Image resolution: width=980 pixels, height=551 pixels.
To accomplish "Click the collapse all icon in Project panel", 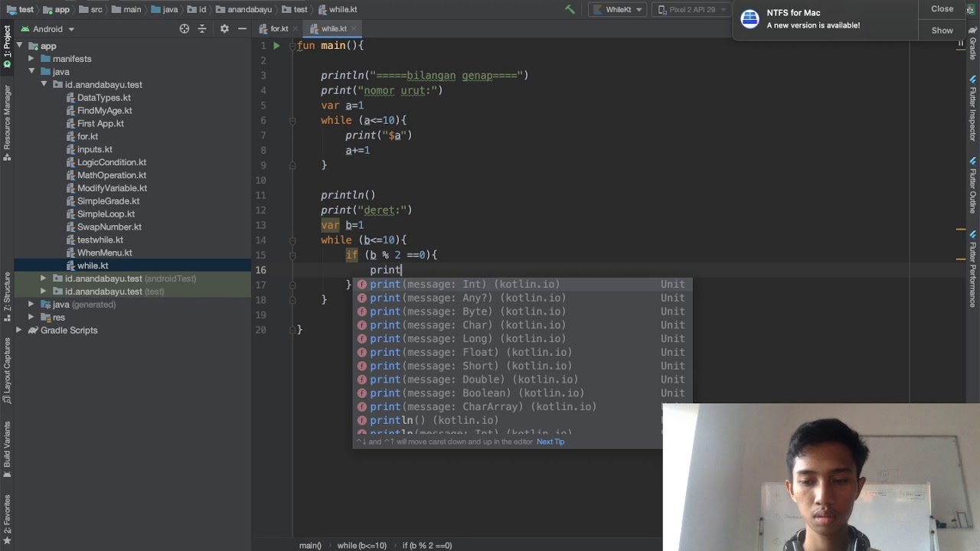I will [x=202, y=28].
